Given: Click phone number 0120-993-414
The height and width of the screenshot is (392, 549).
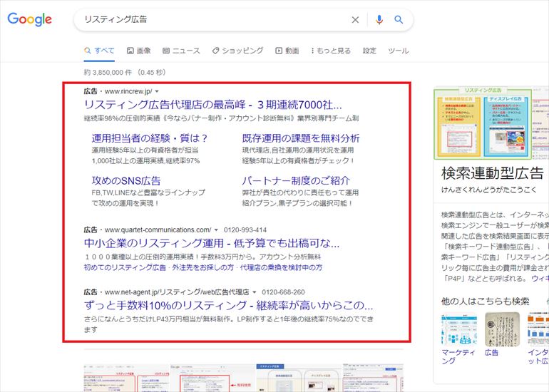Looking at the screenshot, I should pyautogui.click(x=245, y=230).
